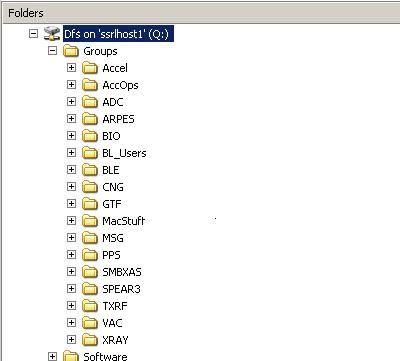Viewport: 400px width, 361px height.
Task: Click the CNG folder icon
Action: click(x=90, y=187)
